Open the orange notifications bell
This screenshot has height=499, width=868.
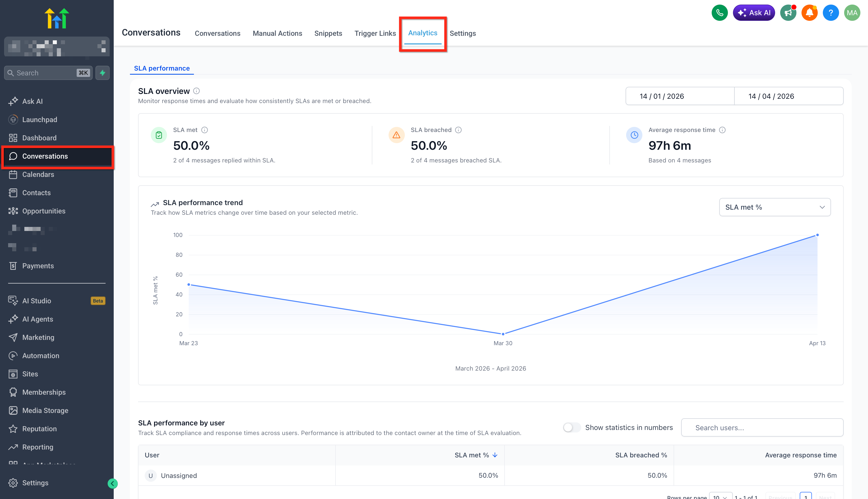pos(809,13)
